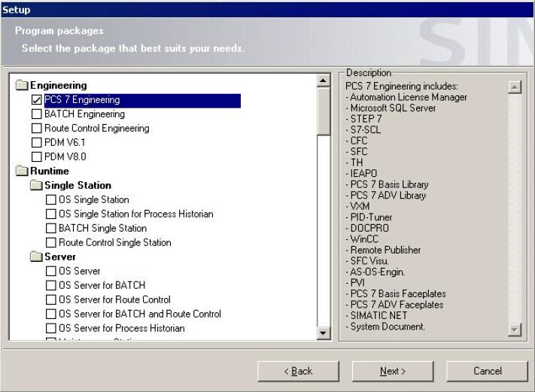This screenshot has height=392, width=535.
Task: Cancel the setup wizard
Action: pos(488,371)
